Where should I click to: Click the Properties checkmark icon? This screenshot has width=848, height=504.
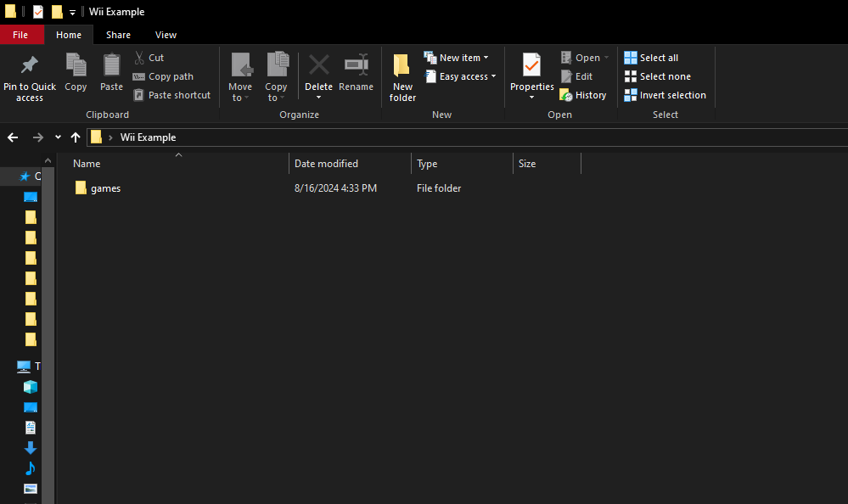point(531,65)
